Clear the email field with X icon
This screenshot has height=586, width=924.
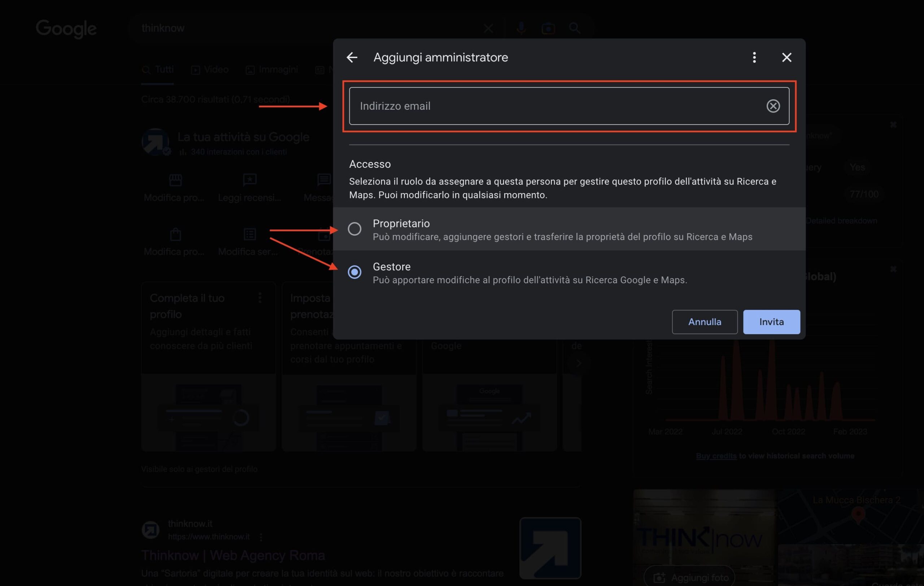[x=773, y=106]
